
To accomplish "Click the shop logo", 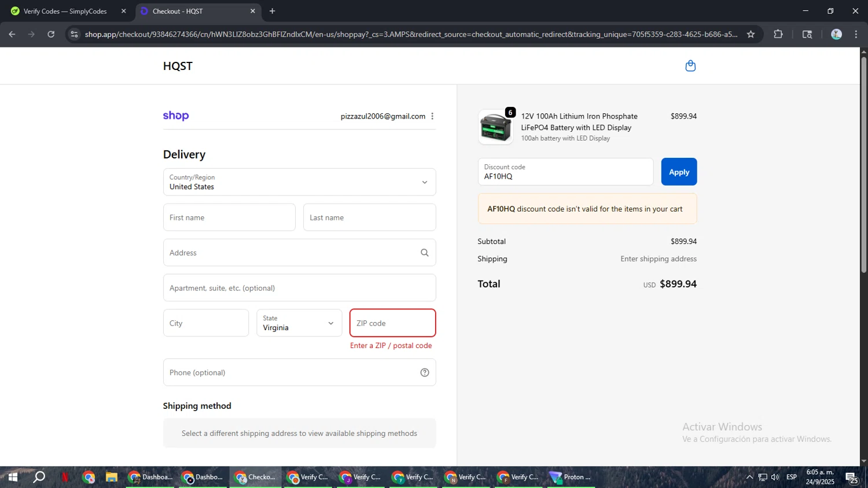I will coord(176,116).
